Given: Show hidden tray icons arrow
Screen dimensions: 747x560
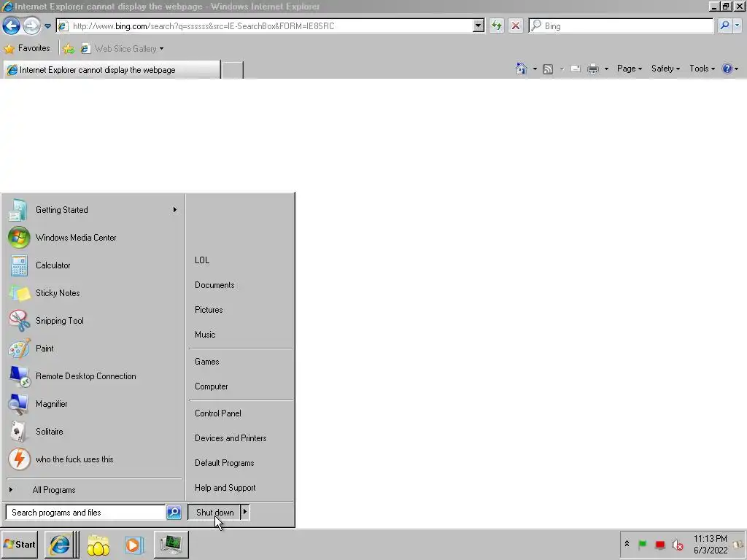Looking at the screenshot, I should pos(627,544).
